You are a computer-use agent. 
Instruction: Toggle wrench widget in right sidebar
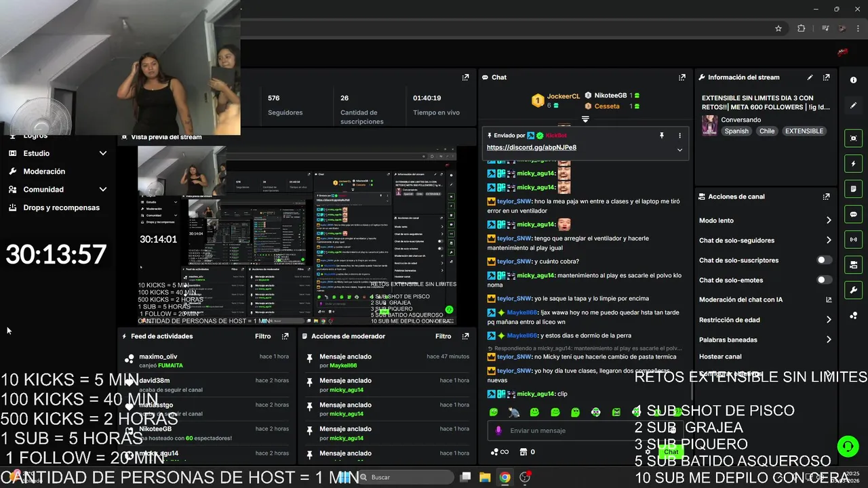pyautogui.click(x=853, y=290)
